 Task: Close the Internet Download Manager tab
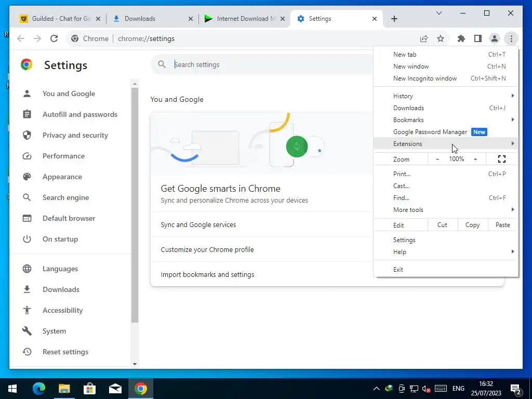[282, 19]
